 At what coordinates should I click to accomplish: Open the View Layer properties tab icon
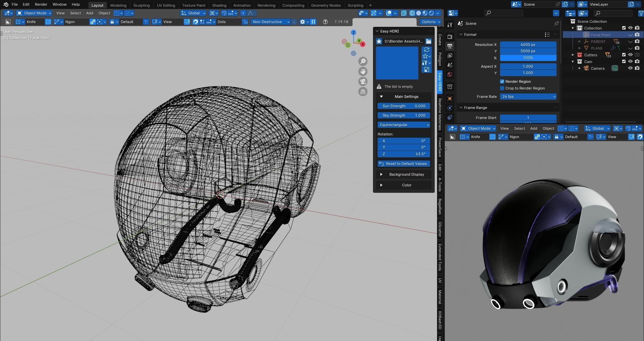tap(450, 55)
